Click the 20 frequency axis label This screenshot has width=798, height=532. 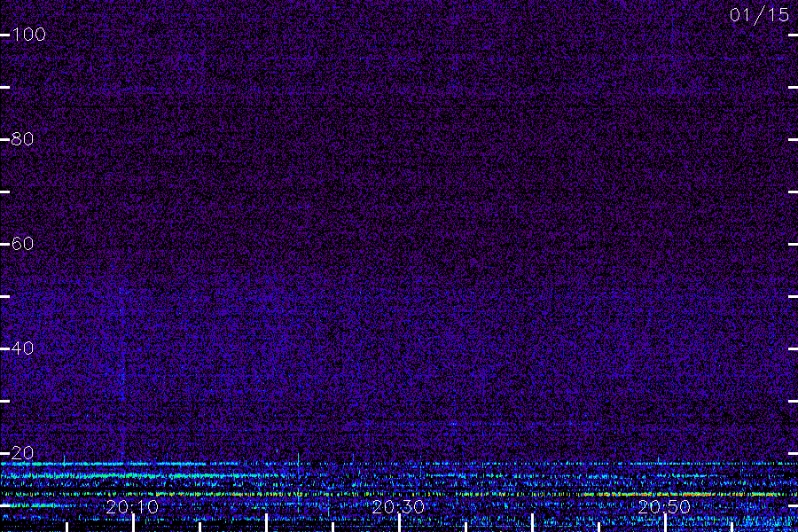point(22,453)
